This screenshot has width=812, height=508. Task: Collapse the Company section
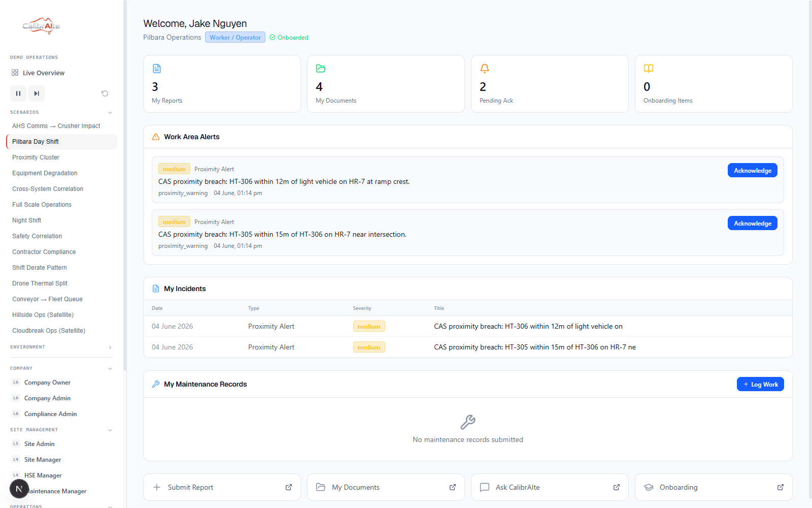click(x=110, y=368)
